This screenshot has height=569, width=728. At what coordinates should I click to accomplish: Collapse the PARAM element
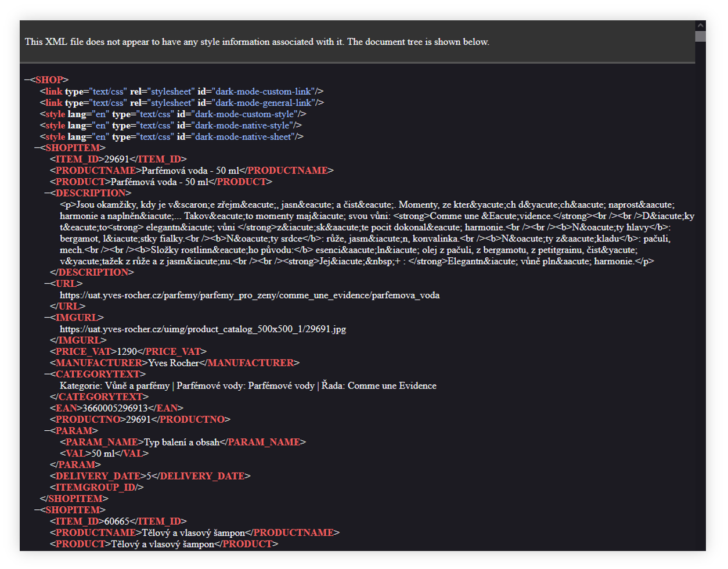coord(47,431)
